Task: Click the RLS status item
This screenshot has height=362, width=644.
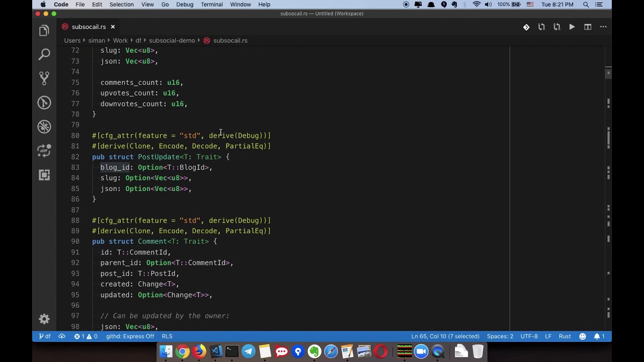Action: coord(167,336)
